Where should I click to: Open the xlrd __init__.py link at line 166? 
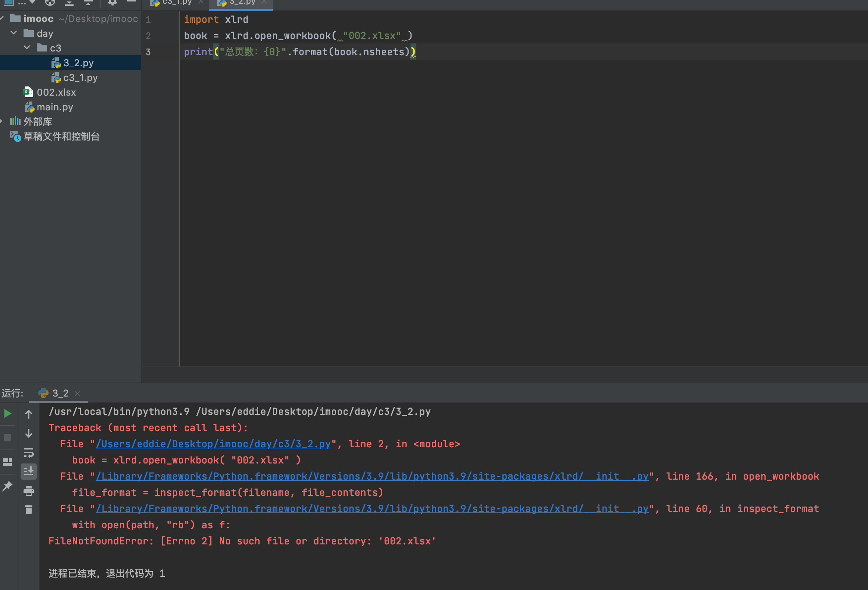coord(372,476)
